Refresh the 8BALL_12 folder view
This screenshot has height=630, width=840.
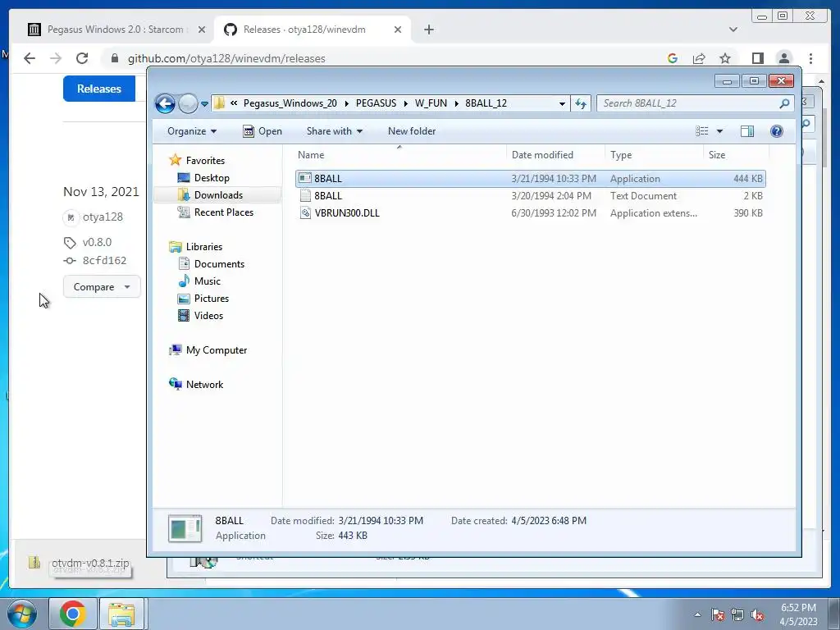point(581,103)
